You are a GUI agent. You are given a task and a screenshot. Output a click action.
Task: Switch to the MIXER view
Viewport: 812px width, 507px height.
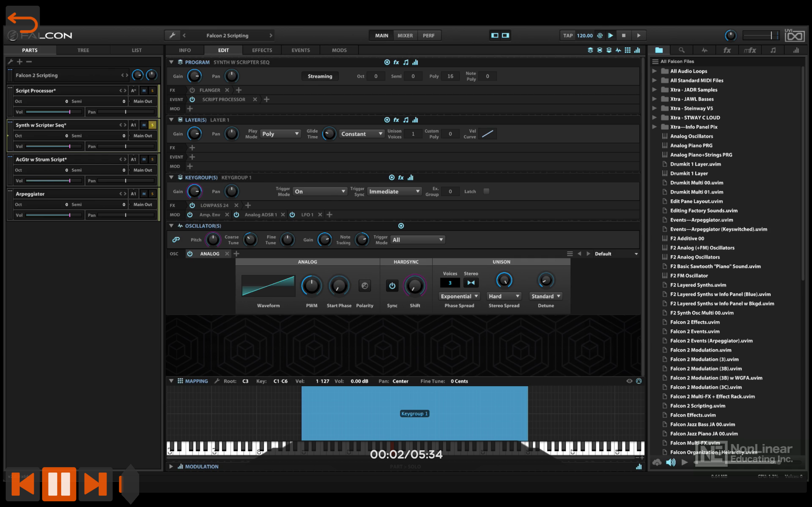(x=405, y=35)
